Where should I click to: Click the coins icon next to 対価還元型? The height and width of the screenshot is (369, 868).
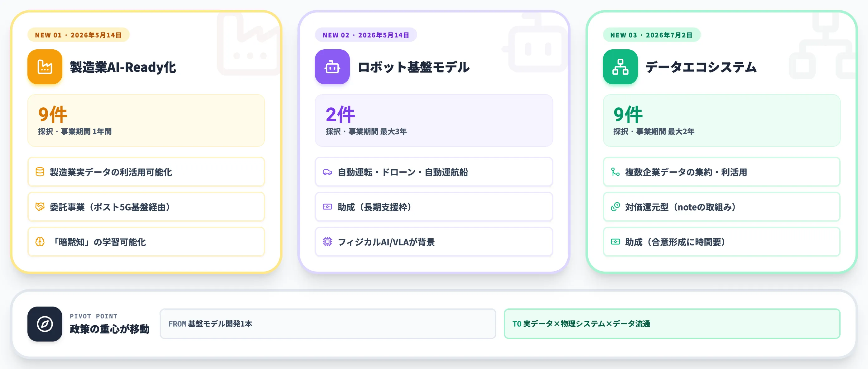coord(615,207)
